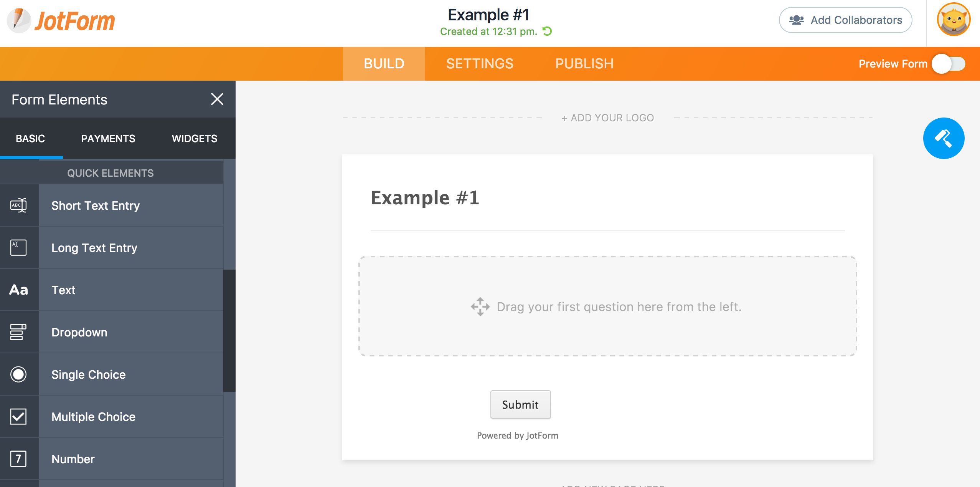Click the Single Choice element icon
The image size is (980, 487).
pos(18,374)
